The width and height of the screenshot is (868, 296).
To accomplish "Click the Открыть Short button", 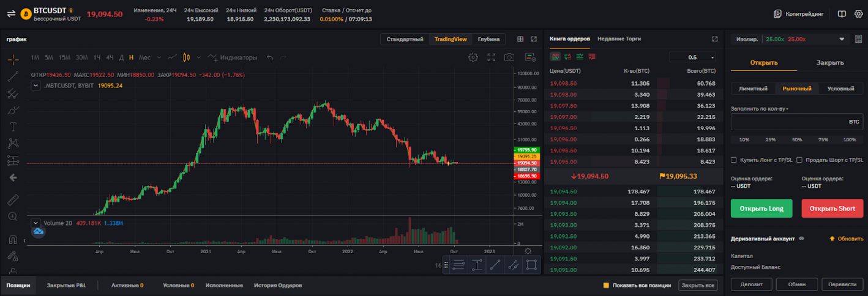I will 832,209.
